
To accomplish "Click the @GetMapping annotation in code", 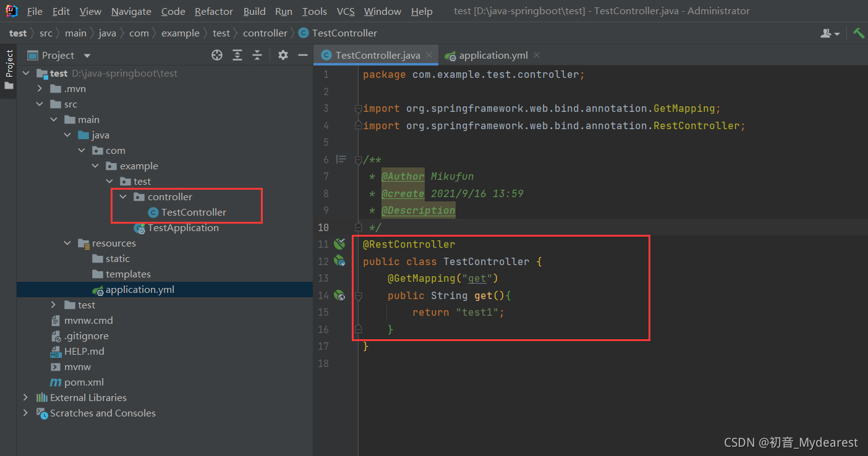I will (422, 278).
